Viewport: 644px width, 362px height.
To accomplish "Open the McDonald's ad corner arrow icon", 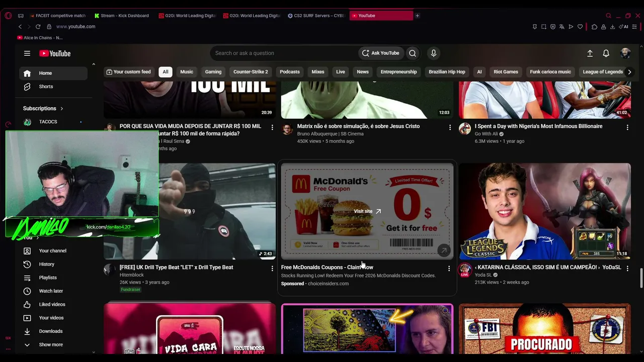I will tap(444, 250).
